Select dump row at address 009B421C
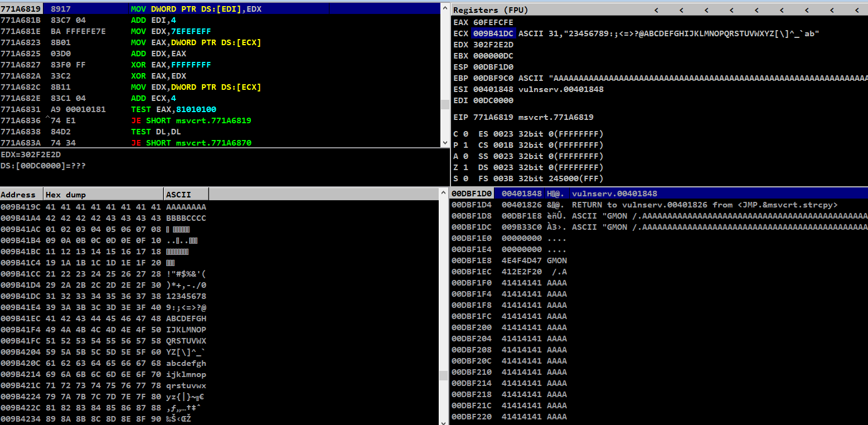This screenshot has width=868, height=425. point(219,385)
